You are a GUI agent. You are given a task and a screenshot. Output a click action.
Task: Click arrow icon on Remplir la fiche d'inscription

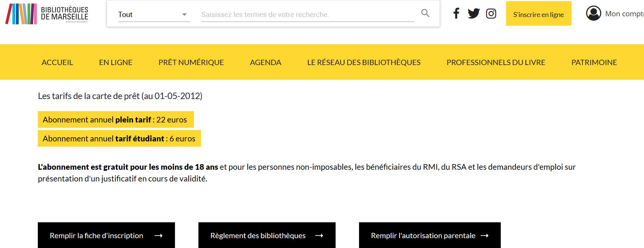tap(159, 236)
